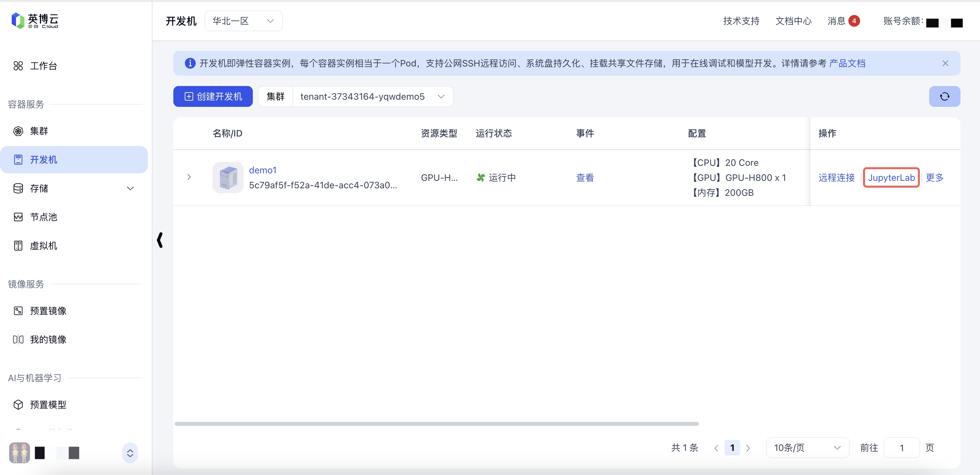Viewport: 980px width, 475px height.
Task: Click the 英博云 logo
Action: (35, 21)
